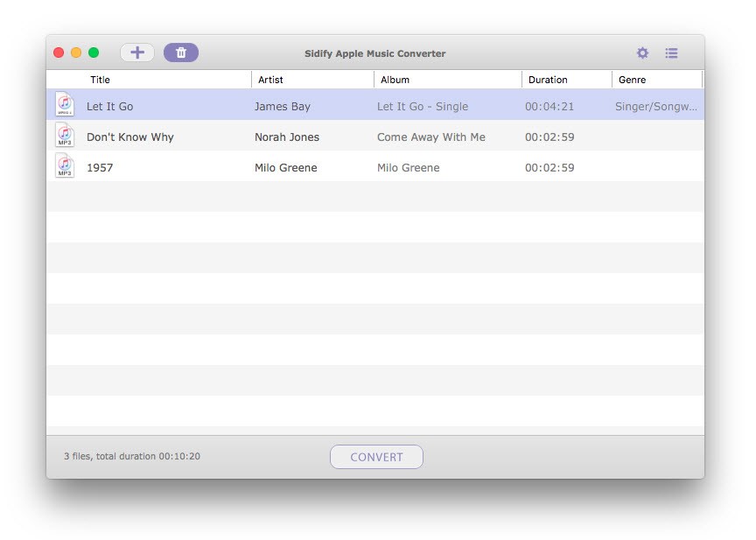
Task: Select the track titled Don't Know Why
Action: tap(130, 137)
